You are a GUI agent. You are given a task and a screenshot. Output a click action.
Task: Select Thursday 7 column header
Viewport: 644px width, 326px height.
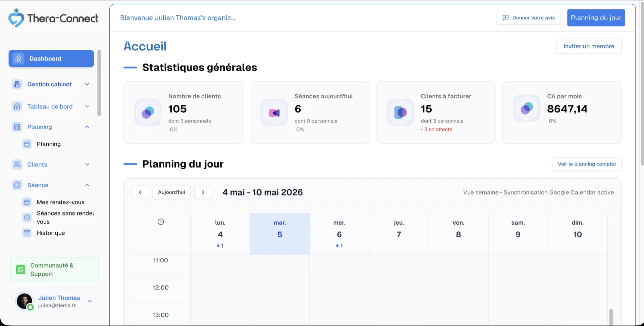click(399, 234)
